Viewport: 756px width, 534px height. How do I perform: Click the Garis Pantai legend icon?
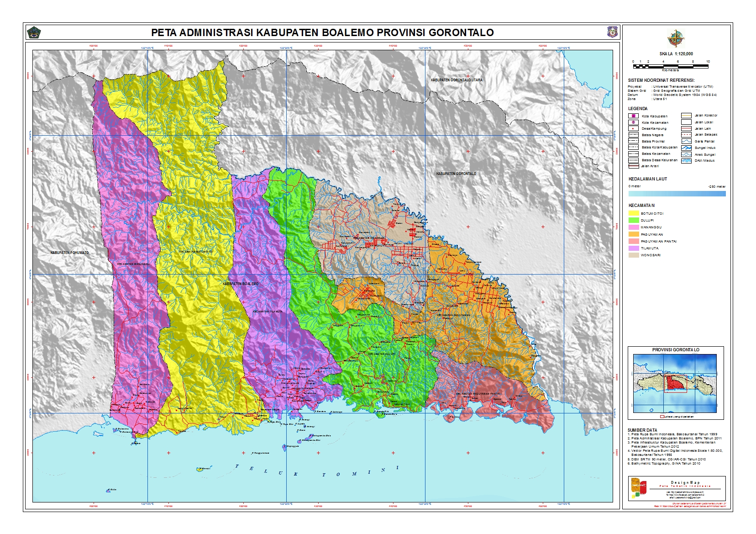(x=686, y=142)
